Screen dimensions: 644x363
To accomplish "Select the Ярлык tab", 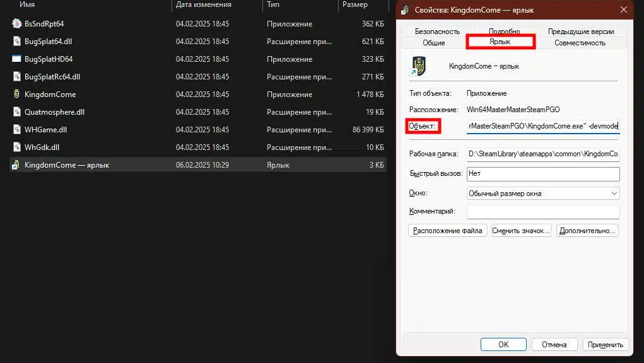I will 500,42.
